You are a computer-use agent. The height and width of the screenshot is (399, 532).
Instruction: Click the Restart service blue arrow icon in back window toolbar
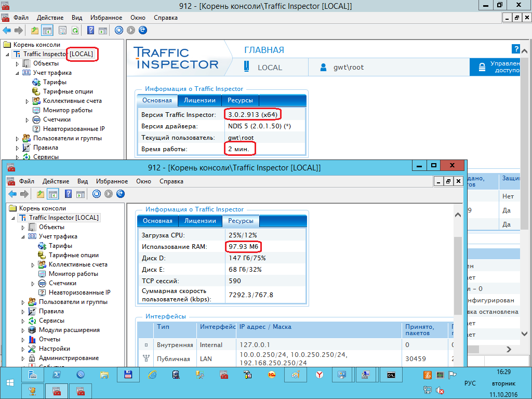tap(143, 30)
